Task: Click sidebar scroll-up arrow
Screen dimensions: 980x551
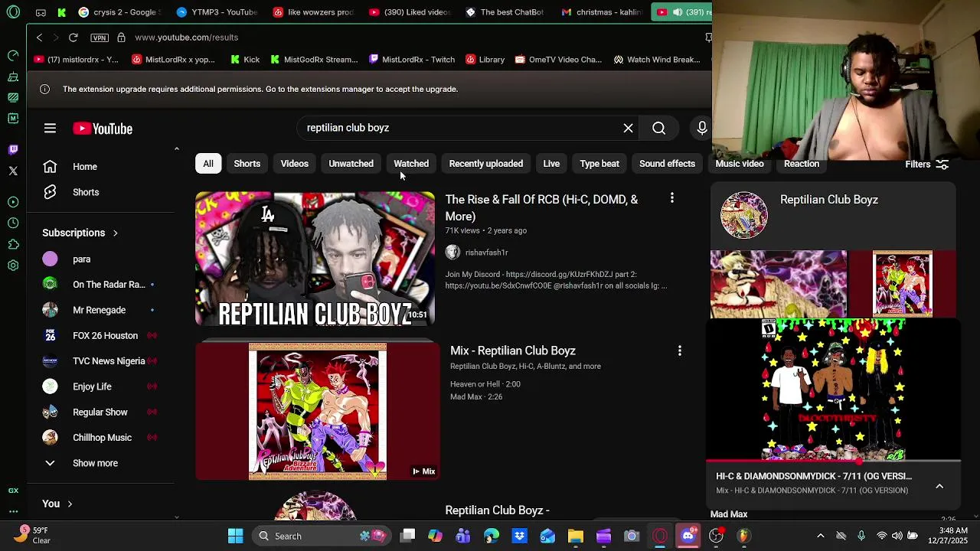Action: point(177,149)
